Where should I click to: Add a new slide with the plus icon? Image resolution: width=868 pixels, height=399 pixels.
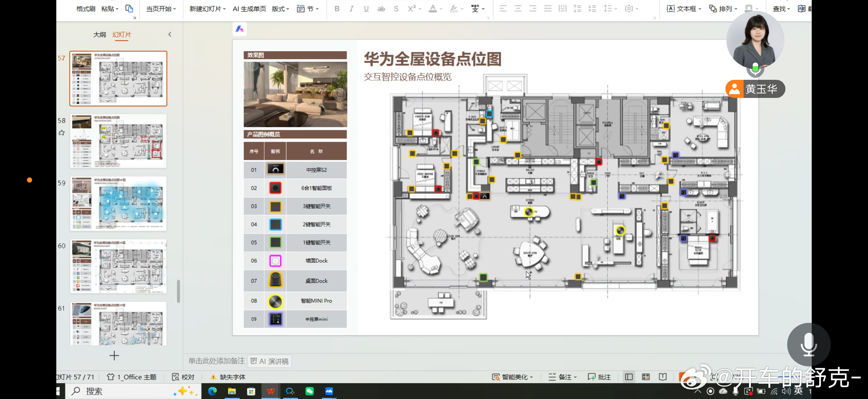[x=114, y=355]
